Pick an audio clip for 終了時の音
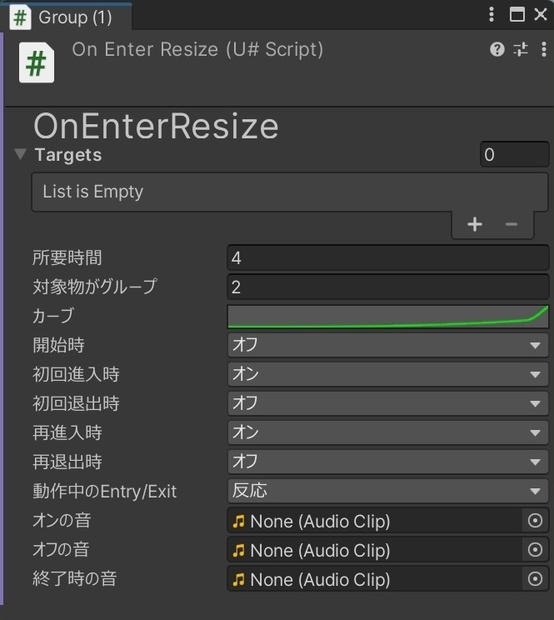This screenshot has width=554, height=620. [535, 579]
